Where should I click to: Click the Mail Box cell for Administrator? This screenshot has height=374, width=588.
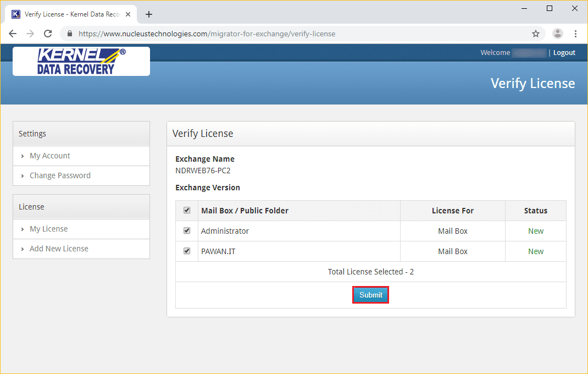(453, 231)
